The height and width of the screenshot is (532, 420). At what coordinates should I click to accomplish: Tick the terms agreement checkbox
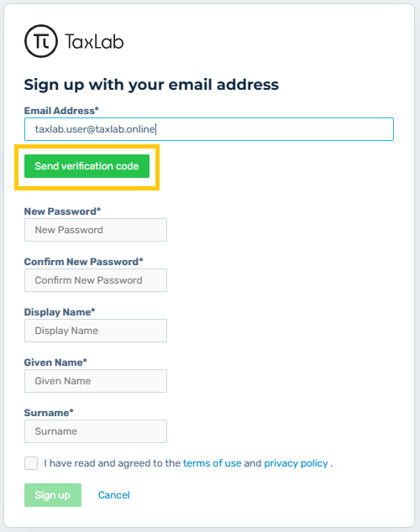(x=31, y=463)
